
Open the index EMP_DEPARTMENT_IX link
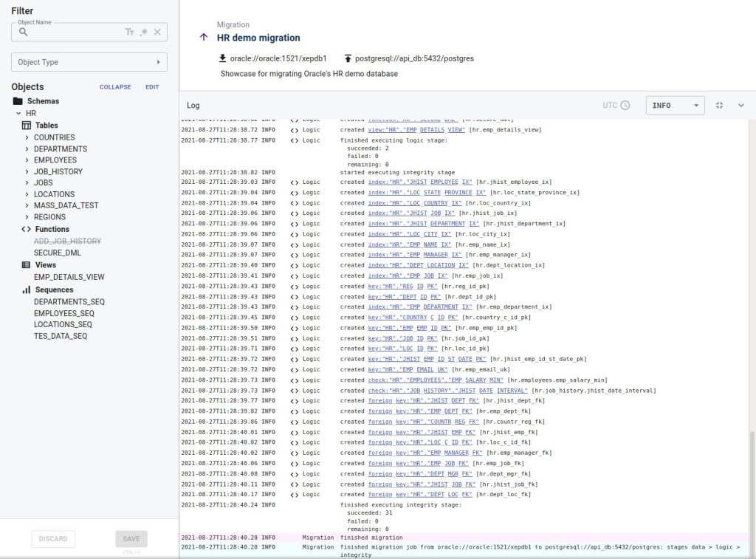[x=420, y=306]
